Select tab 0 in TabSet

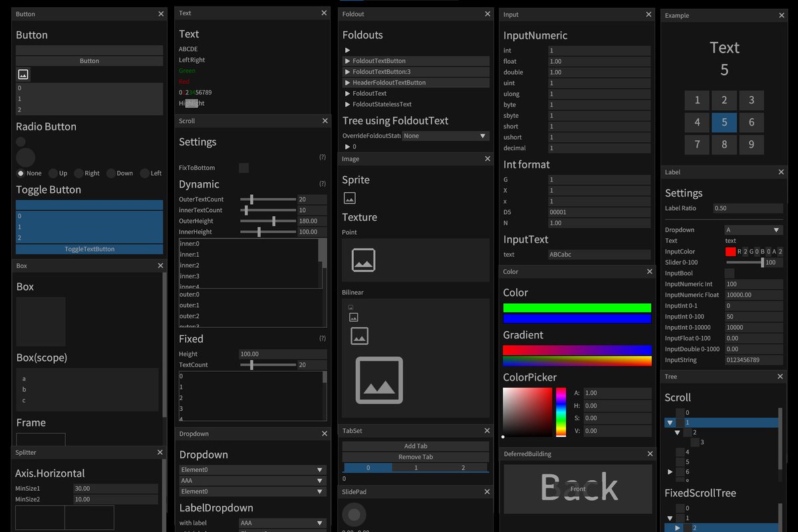368,467
